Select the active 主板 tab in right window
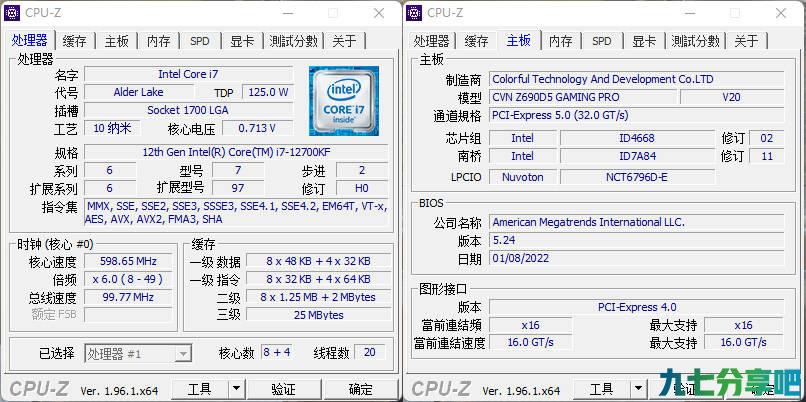This screenshot has height=402, width=806. (x=519, y=40)
